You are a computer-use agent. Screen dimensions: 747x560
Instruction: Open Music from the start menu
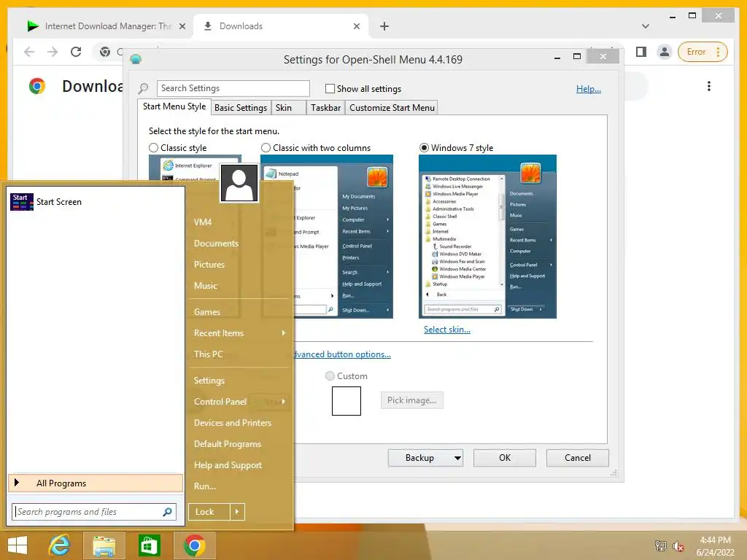tap(205, 286)
